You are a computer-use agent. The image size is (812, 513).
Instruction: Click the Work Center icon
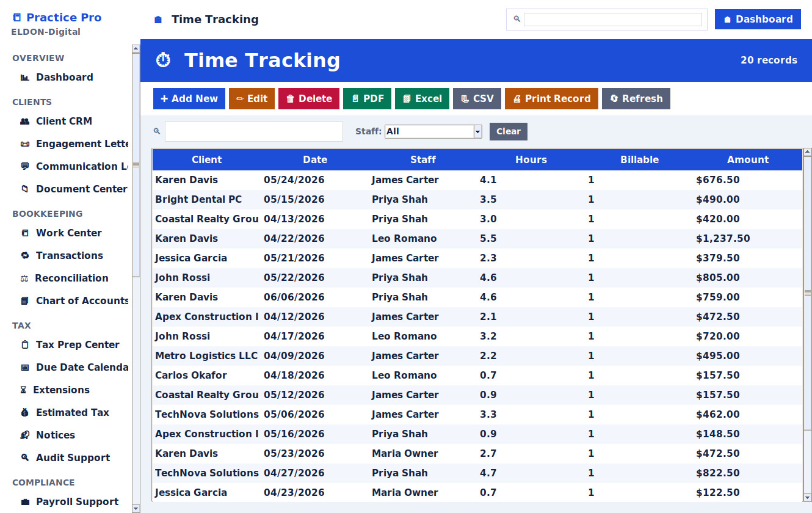pyautogui.click(x=25, y=233)
